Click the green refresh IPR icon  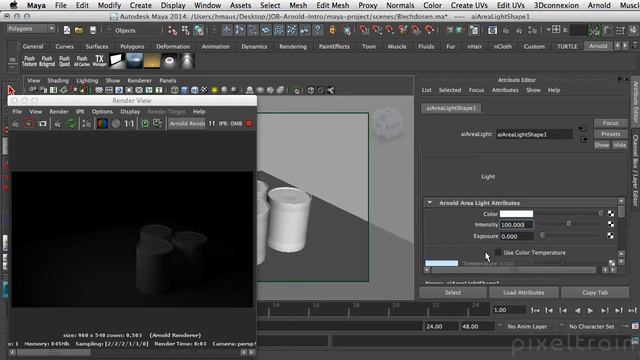pyautogui.click(x=71, y=123)
